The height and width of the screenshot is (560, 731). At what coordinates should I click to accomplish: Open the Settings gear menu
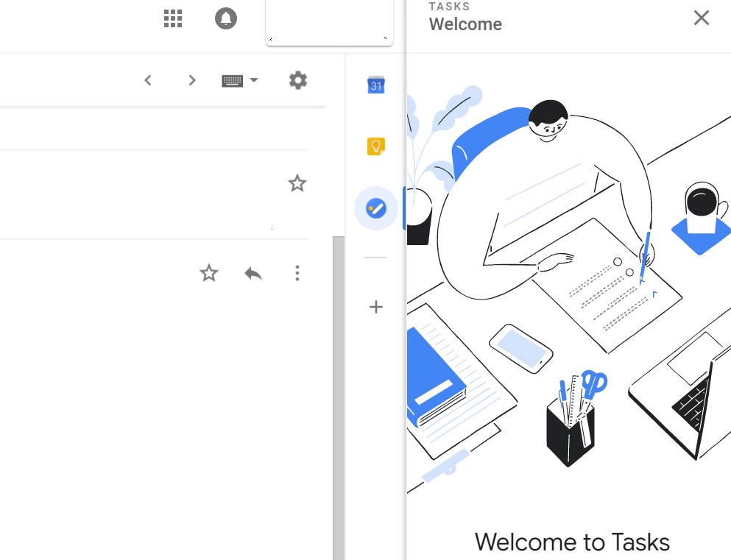pyautogui.click(x=298, y=80)
